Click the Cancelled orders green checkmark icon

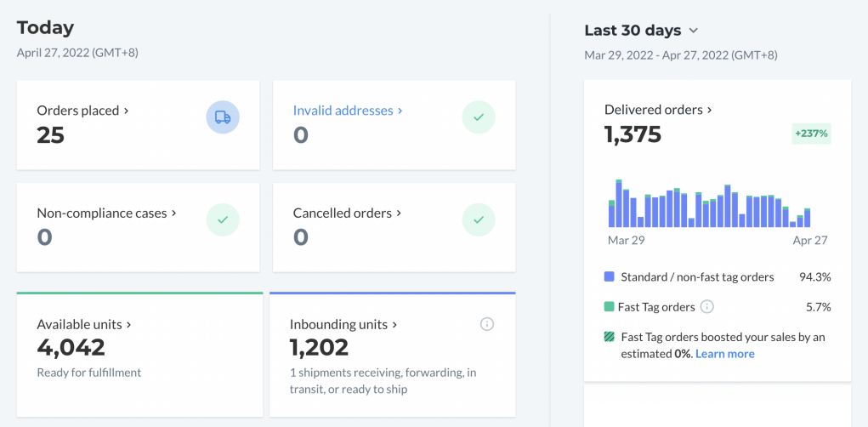[x=479, y=219]
